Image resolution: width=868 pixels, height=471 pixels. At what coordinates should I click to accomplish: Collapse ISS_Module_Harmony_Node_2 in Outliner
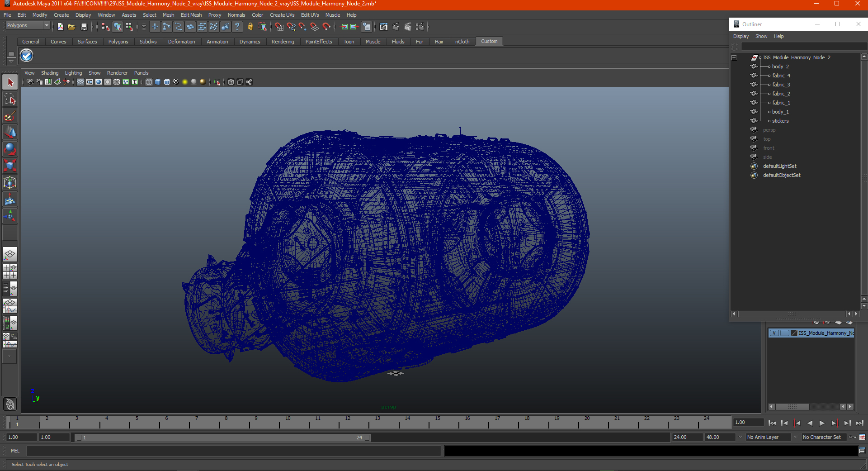[x=734, y=57]
